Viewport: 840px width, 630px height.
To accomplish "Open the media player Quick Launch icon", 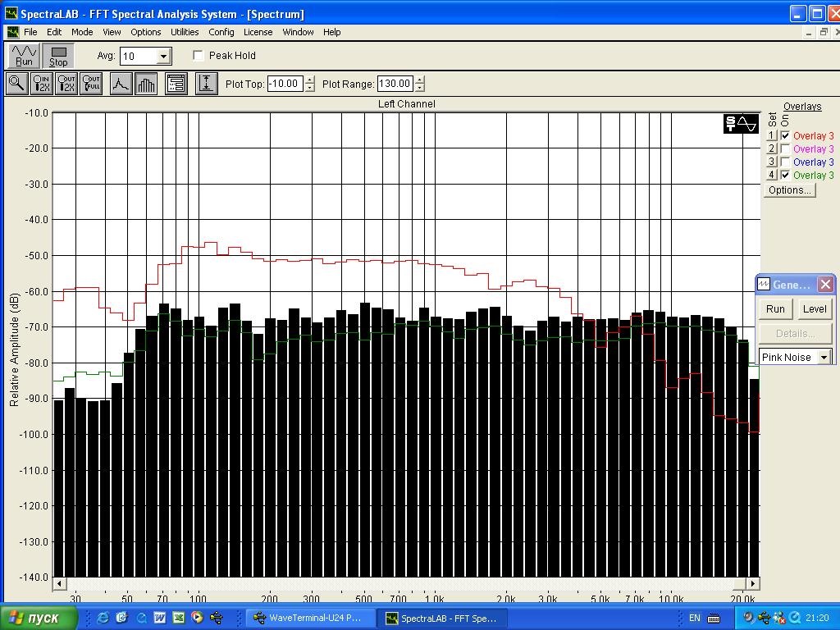I will (197, 618).
